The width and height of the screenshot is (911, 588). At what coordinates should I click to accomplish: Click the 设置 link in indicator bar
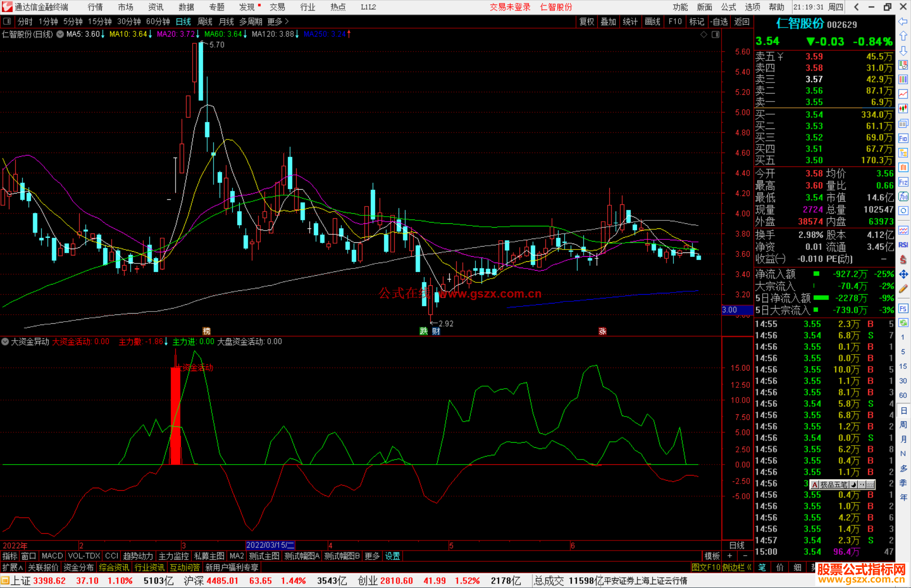pyautogui.click(x=392, y=556)
